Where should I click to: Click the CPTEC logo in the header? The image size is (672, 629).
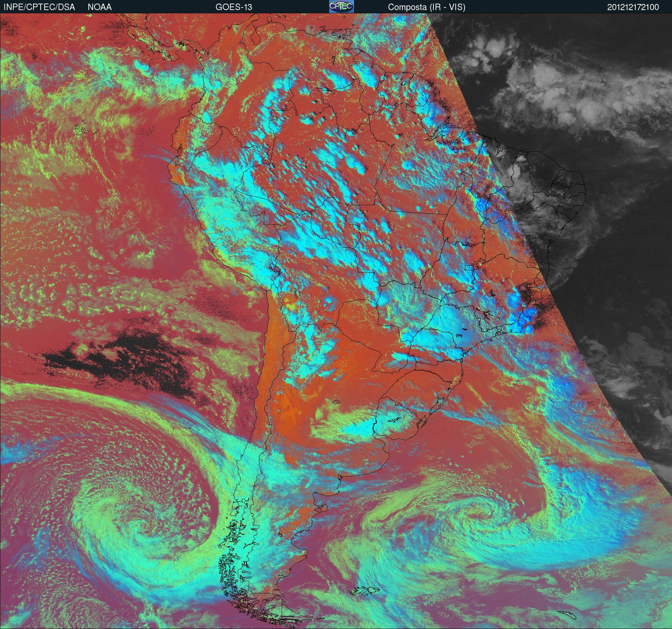pyautogui.click(x=341, y=6)
